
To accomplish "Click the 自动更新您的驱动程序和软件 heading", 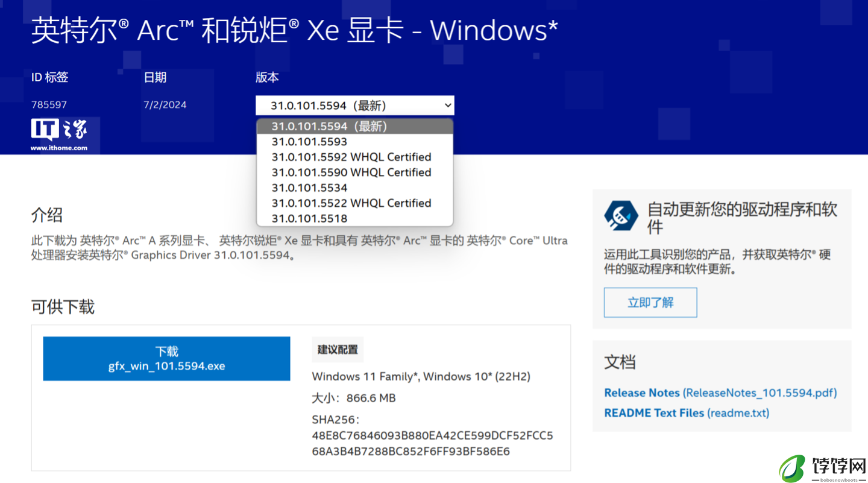I will pyautogui.click(x=742, y=218).
